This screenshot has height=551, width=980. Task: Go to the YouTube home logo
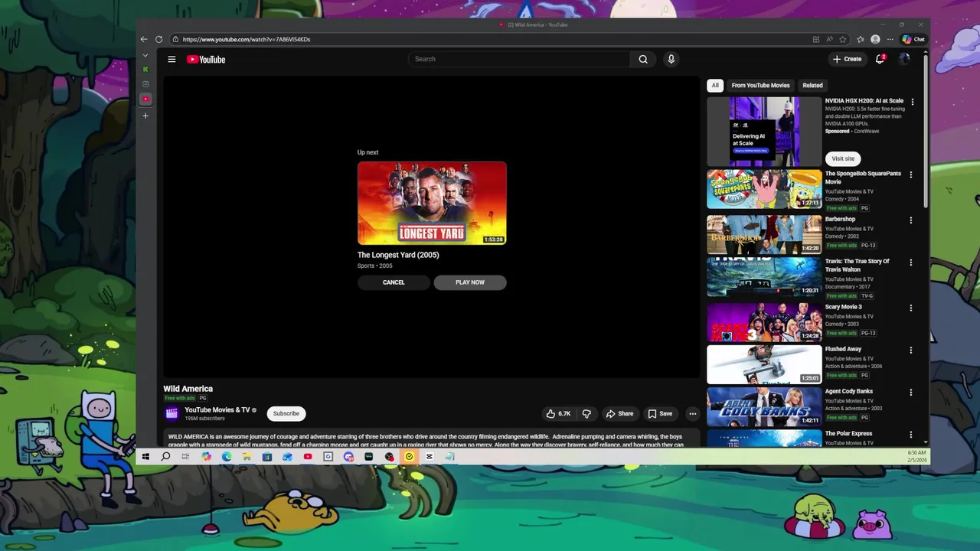(206, 59)
